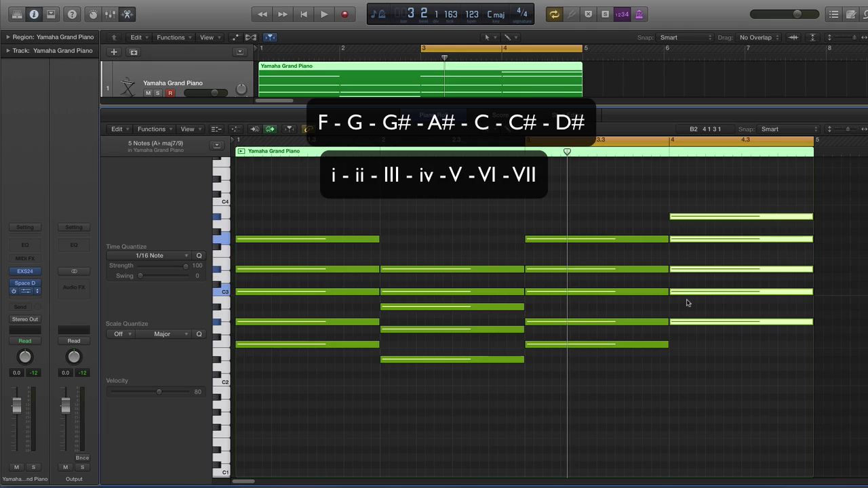Image resolution: width=868 pixels, height=488 pixels.
Task: Open the track header options dropdown
Action: click(239, 52)
